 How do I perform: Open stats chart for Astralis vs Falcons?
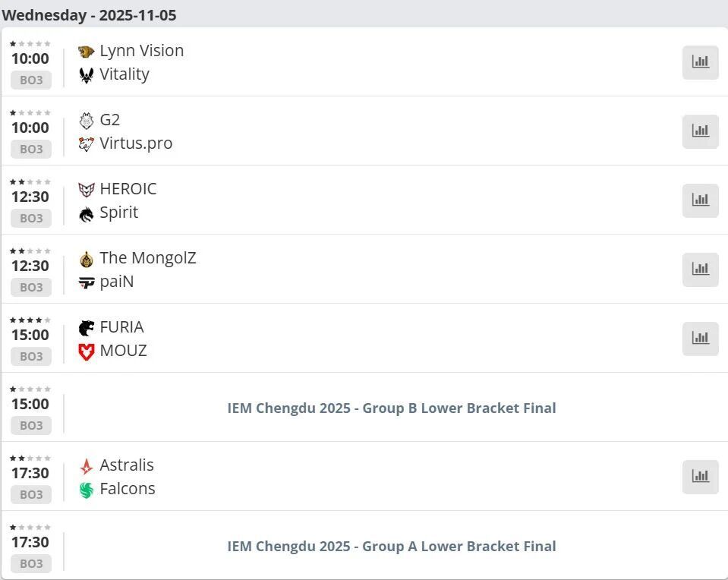click(x=700, y=477)
